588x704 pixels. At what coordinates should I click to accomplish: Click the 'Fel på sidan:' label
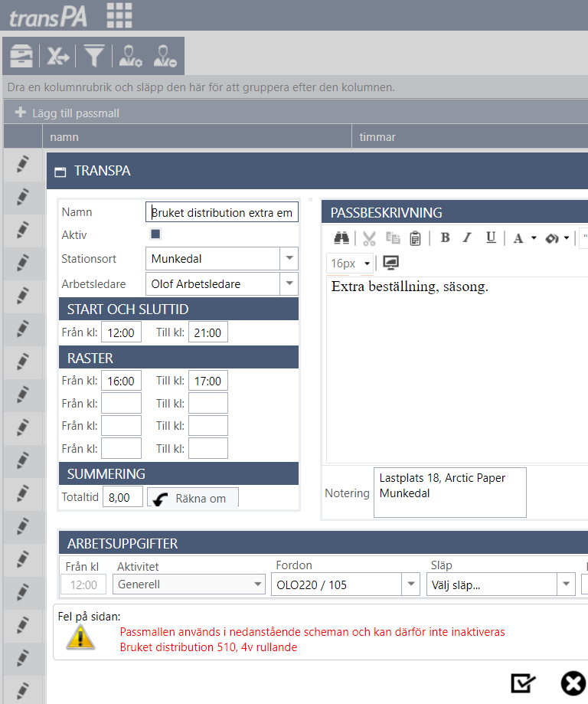pos(89,617)
